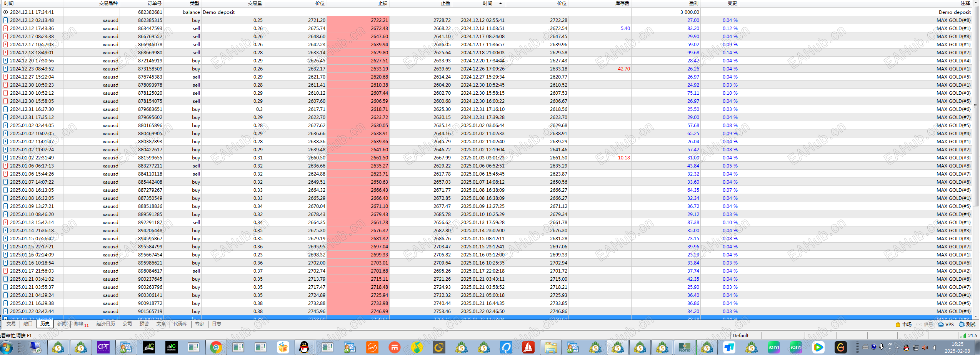Open the 新闻 (News) tab

click(62, 324)
